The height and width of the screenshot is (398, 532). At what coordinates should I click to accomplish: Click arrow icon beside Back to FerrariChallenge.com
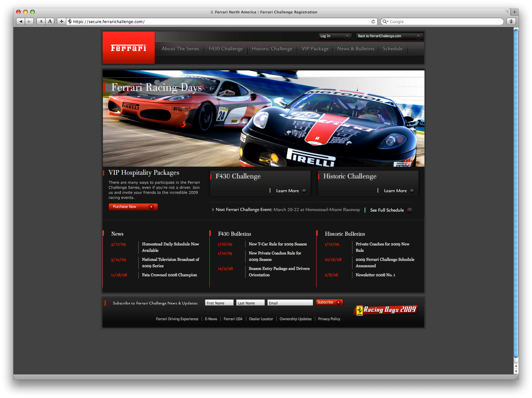click(x=418, y=36)
